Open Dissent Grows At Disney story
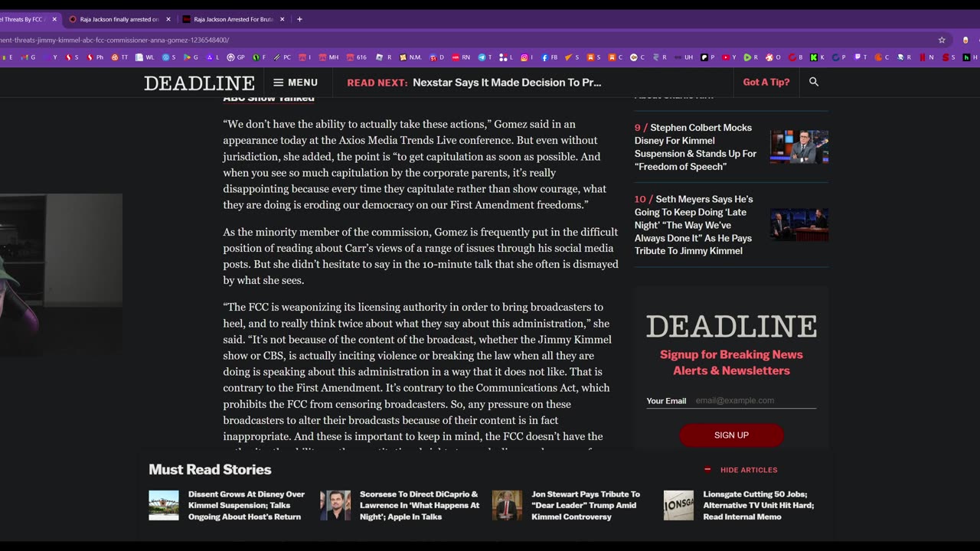Screen dimensions: 980x551 tap(247, 505)
